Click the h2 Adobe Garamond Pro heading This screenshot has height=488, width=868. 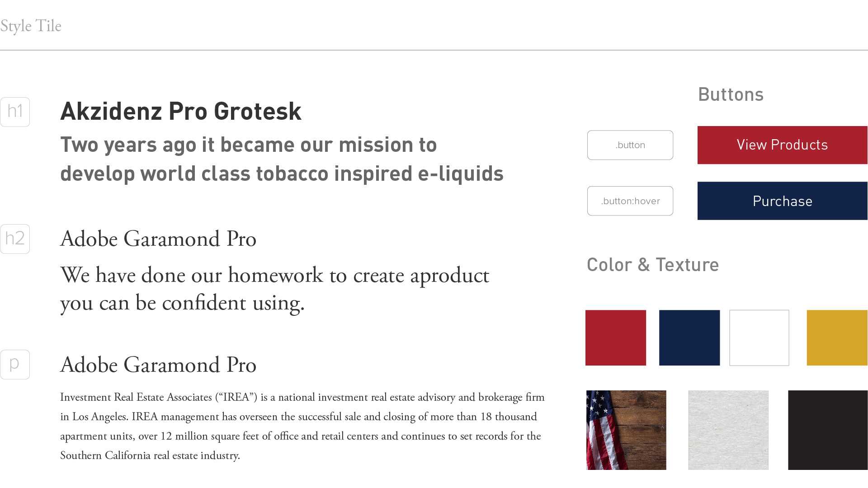158,239
